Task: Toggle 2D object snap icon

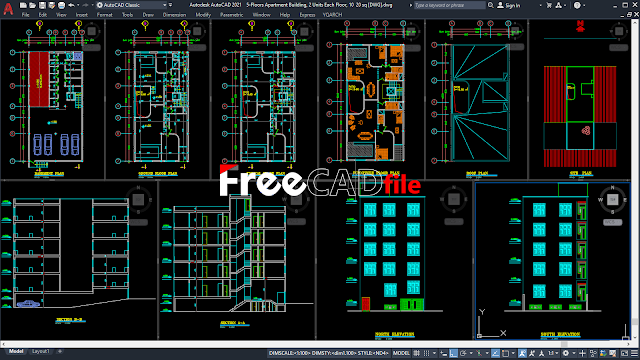Action: click(505, 353)
